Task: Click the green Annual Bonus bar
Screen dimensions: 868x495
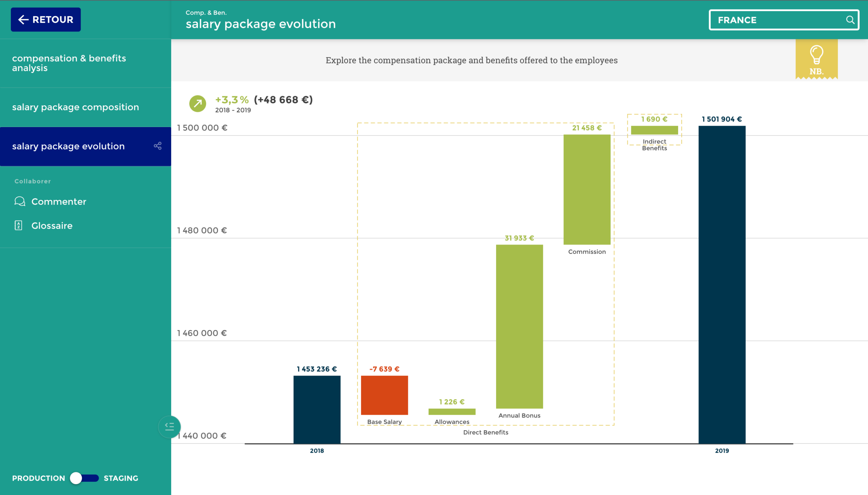Action: pos(519,326)
